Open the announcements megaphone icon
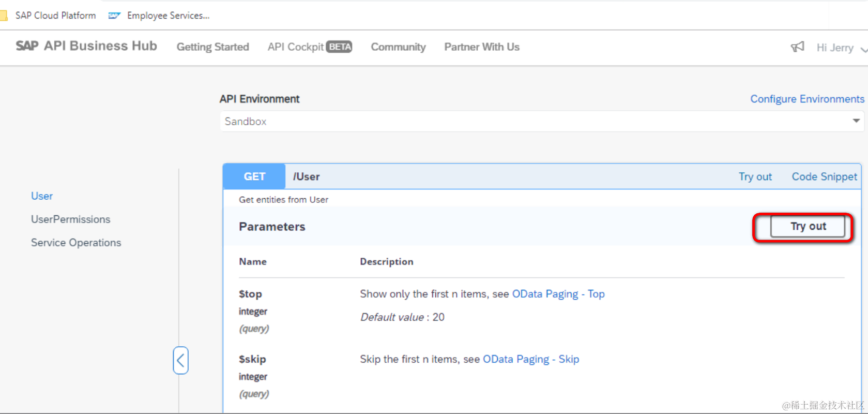 797,47
